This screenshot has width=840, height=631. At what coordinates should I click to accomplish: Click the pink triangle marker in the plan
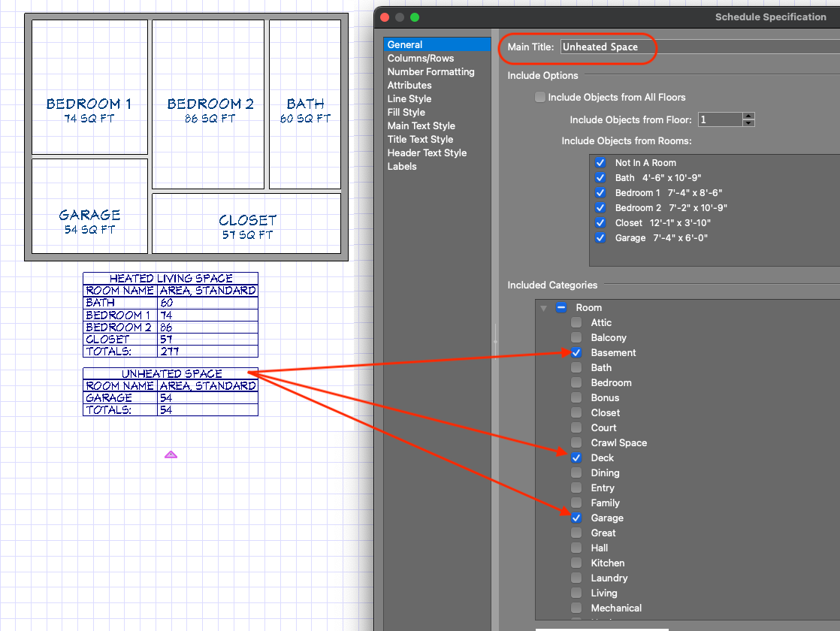(x=171, y=454)
